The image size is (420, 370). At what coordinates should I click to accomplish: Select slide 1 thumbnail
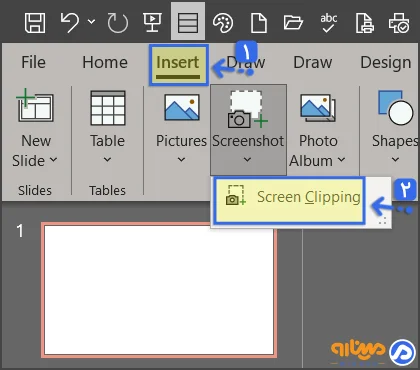click(x=159, y=290)
